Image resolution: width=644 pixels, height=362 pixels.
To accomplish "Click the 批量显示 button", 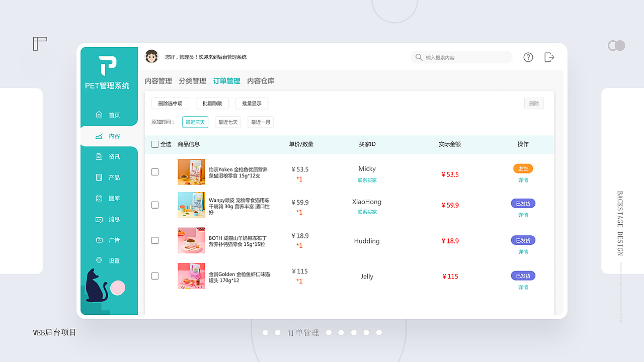I will pos(252,104).
